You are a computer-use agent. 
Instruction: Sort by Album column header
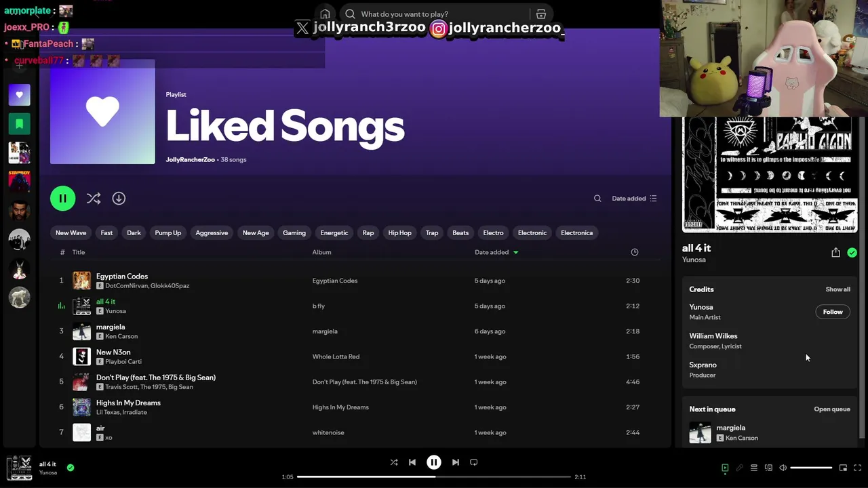point(321,252)
